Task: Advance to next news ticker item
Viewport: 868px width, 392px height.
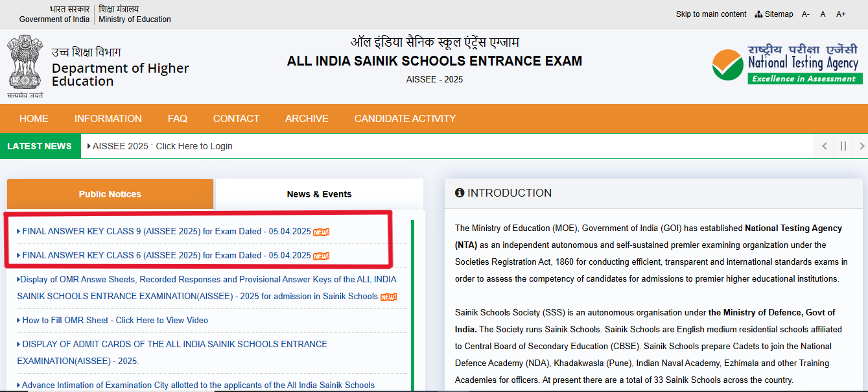Action: [x=861, y=146]
